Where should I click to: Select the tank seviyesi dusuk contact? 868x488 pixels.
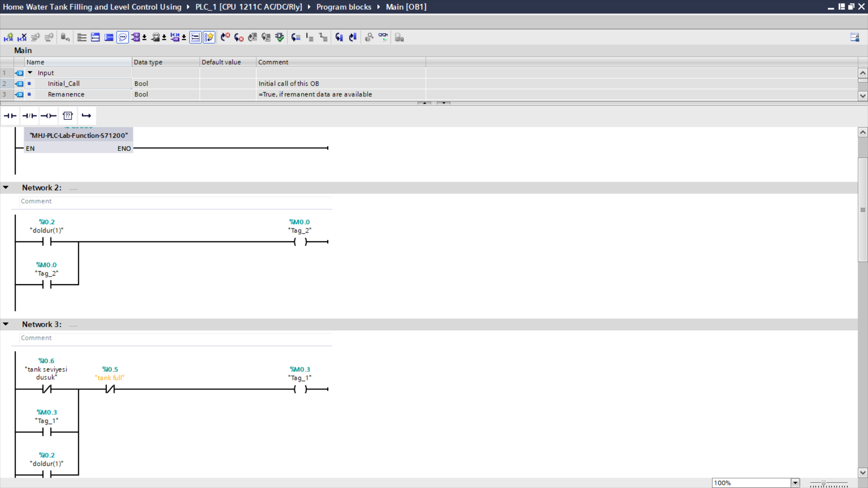(x=47, y=389)
